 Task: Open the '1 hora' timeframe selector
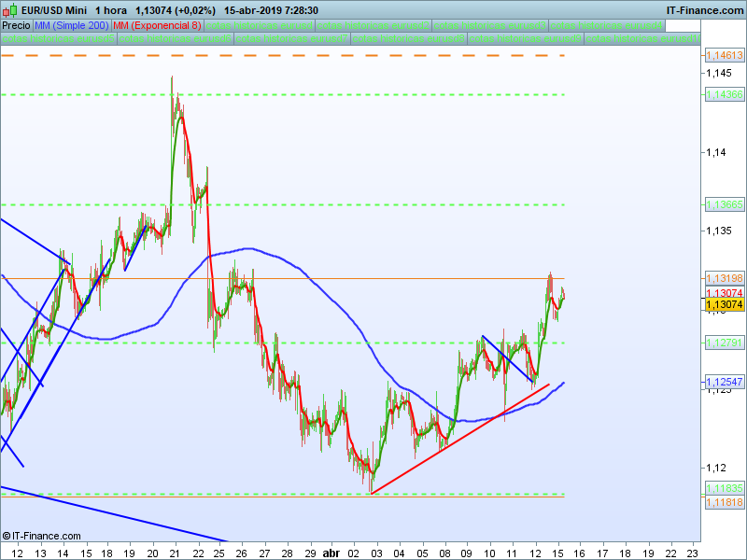[111, 10]
